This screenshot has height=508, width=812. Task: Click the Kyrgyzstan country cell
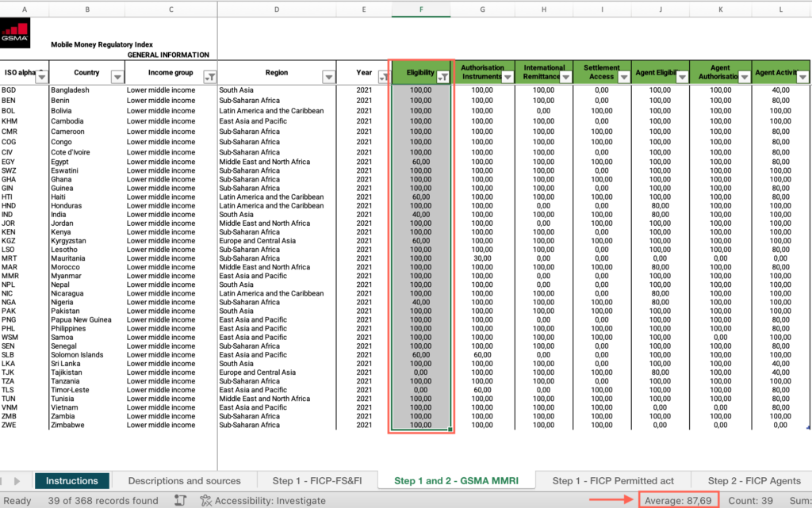pyautogui.click(x=86, y=241)
